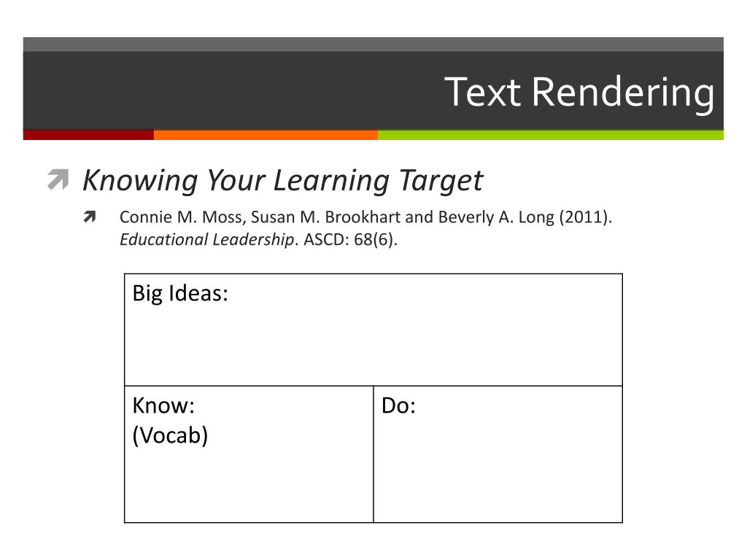Image resolution: width=747 pixels, height=560 pixels.
Task: Click inside the Do: box
Action: tap(498, 454)
